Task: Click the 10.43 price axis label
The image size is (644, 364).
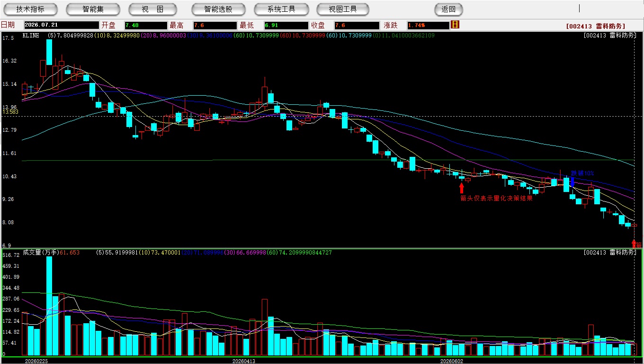Action: (x=9, y=176)
